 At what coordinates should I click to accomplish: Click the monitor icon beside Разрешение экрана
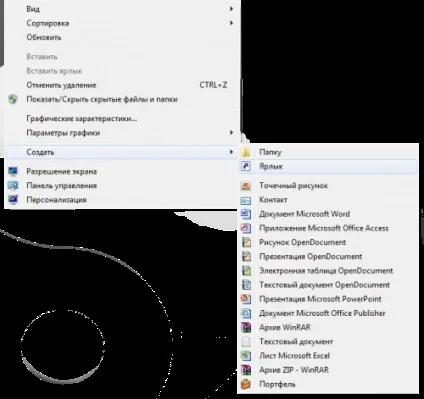(13, 172)
